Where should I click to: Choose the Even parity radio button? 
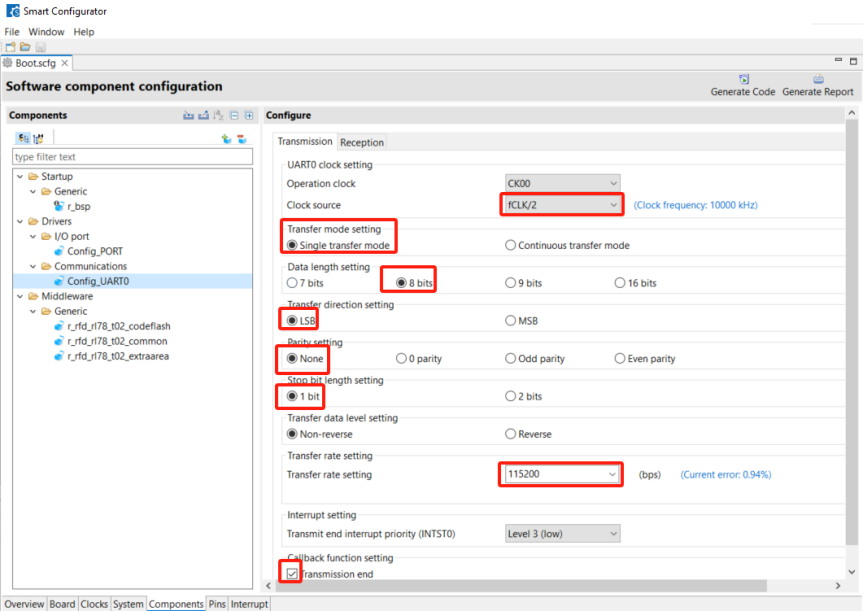[x=620, y=358]
